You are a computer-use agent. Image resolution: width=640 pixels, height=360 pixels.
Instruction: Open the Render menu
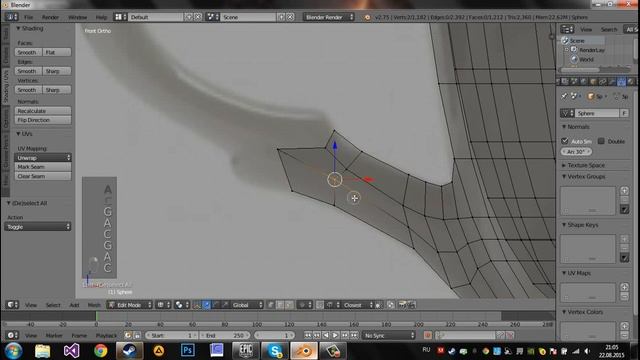point(50,17)
